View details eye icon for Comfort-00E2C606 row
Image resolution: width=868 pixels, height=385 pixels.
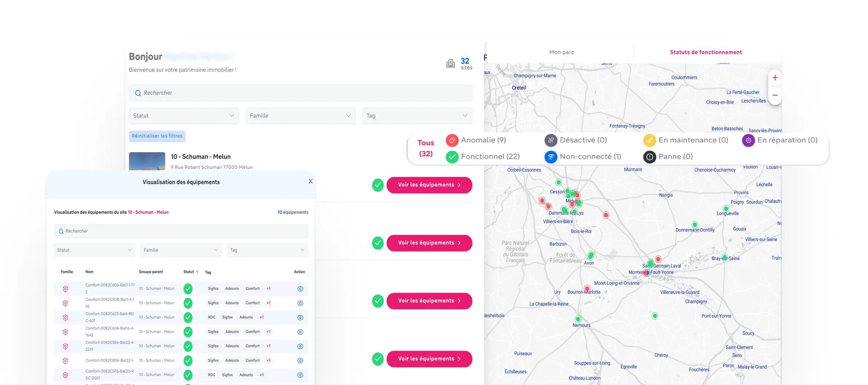pyautogui.click(x=300, y=289)
